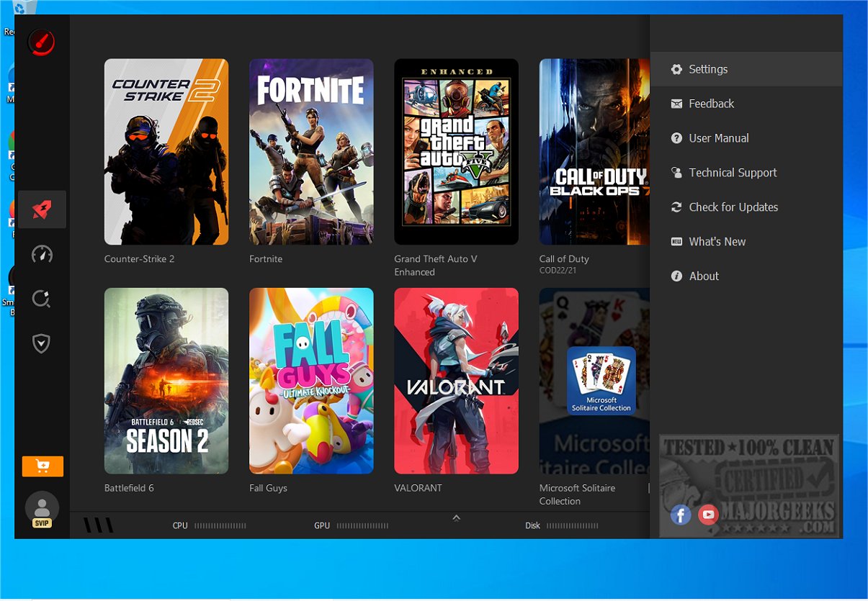The height and width of the screenshot is (601, 868).
Task: Select Feedback in the menu
Action: pos(746,104)
